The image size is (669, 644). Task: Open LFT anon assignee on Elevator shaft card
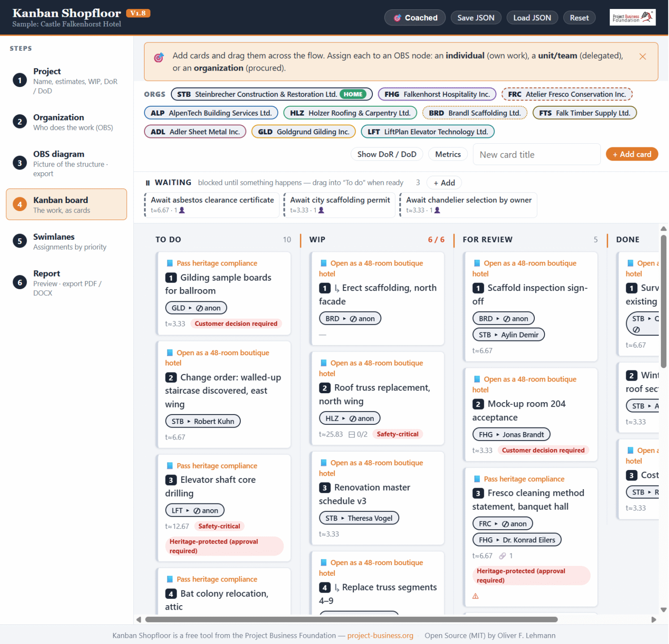tap(194, 511)
